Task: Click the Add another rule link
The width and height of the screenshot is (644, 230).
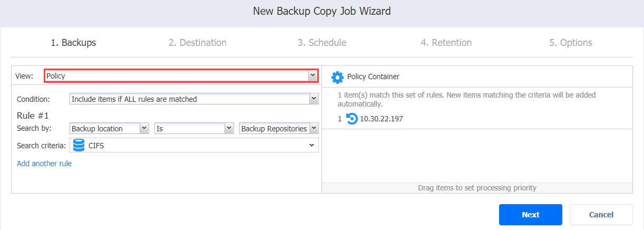Action: tap(44, 164)
